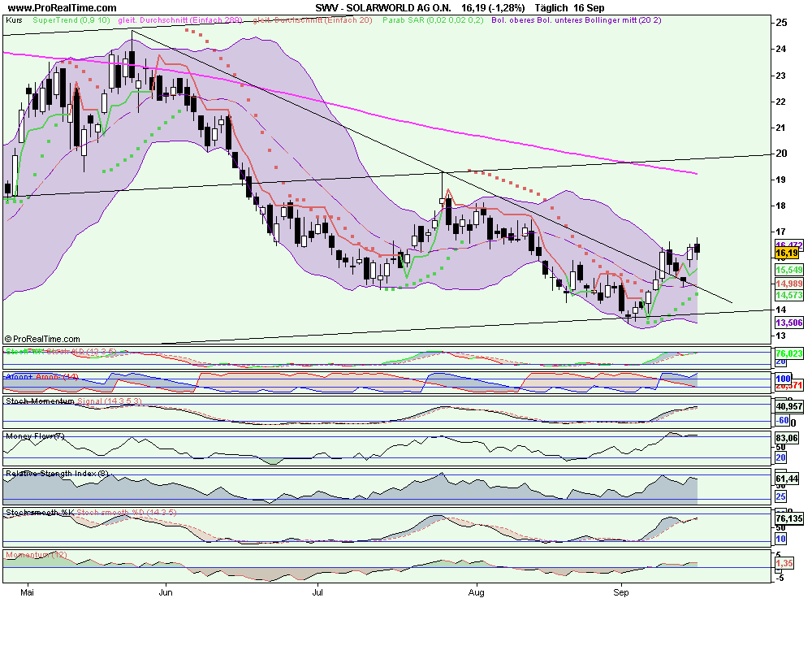The width and height of the screenshot is (812, 650).
Task: Select the Momentum (12) indicator label
Action: coord(37,555)
